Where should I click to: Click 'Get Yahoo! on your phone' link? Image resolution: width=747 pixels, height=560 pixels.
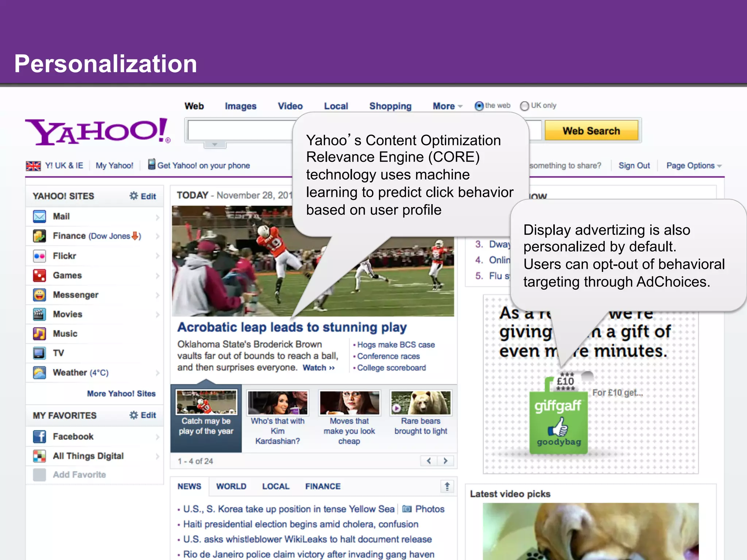(204, 166)
